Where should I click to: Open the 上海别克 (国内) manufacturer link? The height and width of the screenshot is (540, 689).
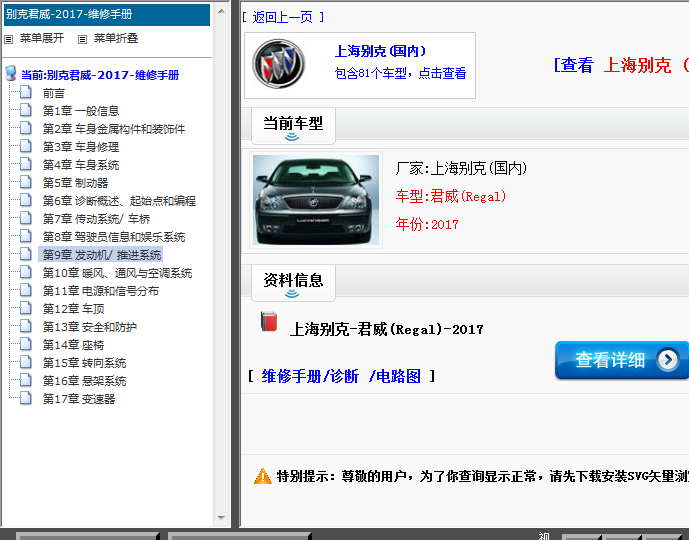tap(381, 51)
